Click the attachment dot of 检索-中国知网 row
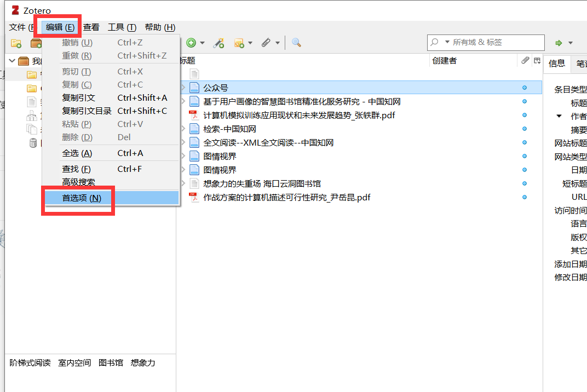 tap(525, 129)
